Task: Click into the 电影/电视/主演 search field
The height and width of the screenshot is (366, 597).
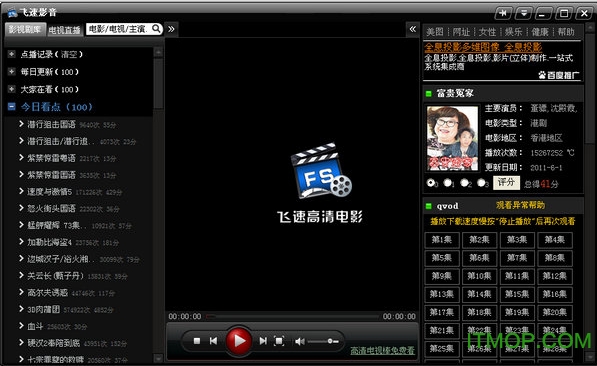Action: 119,29
